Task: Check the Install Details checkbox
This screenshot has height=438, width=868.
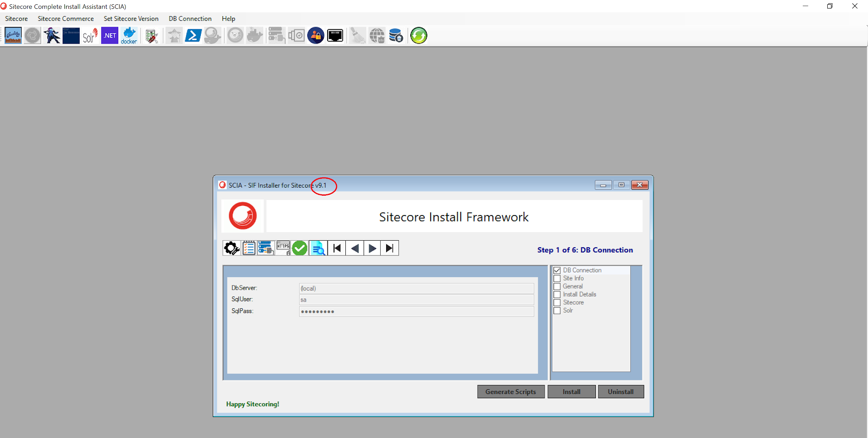Action: pyautogui.click(x=557, y=294)
